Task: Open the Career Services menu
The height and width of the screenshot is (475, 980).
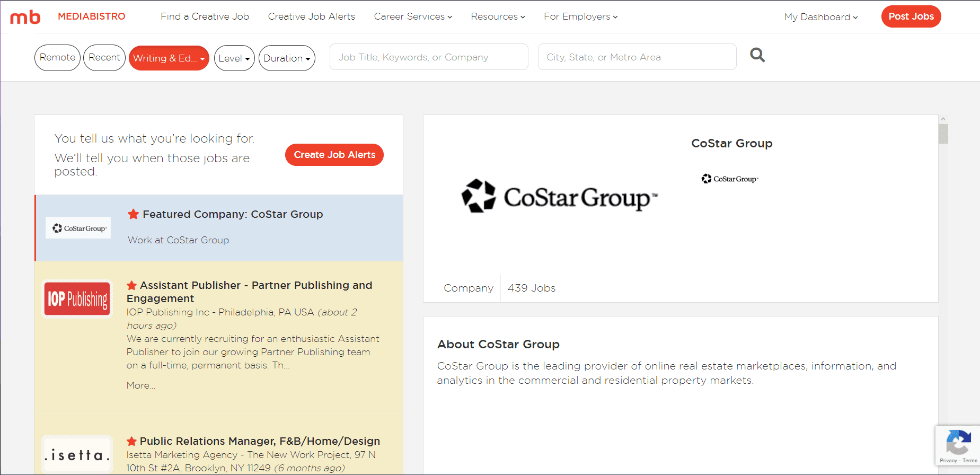Action: coord(413,17)
